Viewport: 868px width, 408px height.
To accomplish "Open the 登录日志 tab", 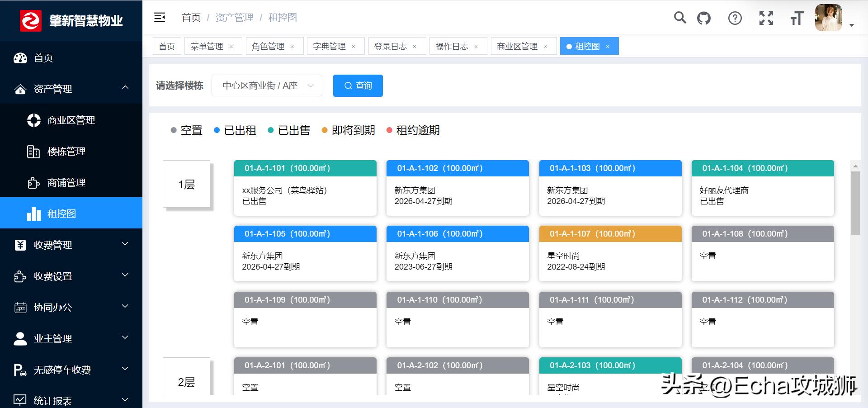I will [392, 46].
